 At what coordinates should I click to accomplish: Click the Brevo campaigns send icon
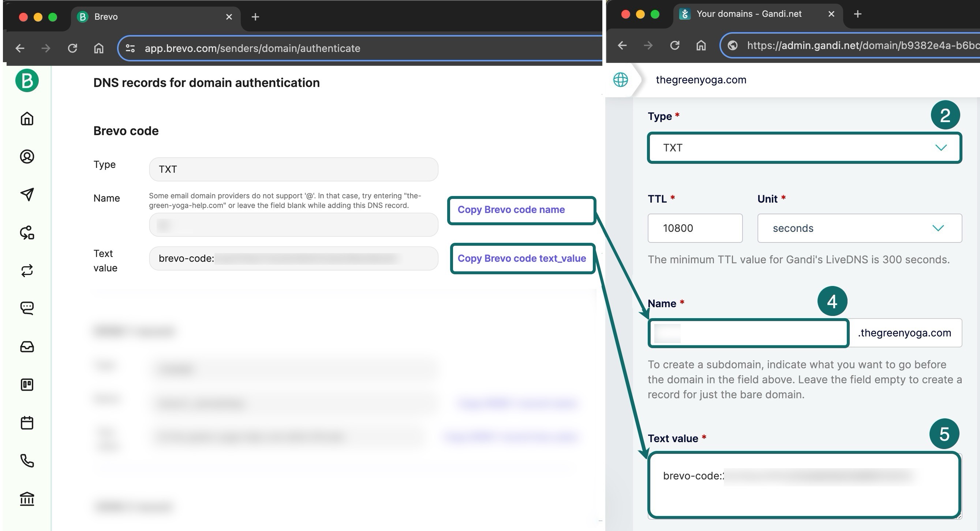click(x=27, y=194)
